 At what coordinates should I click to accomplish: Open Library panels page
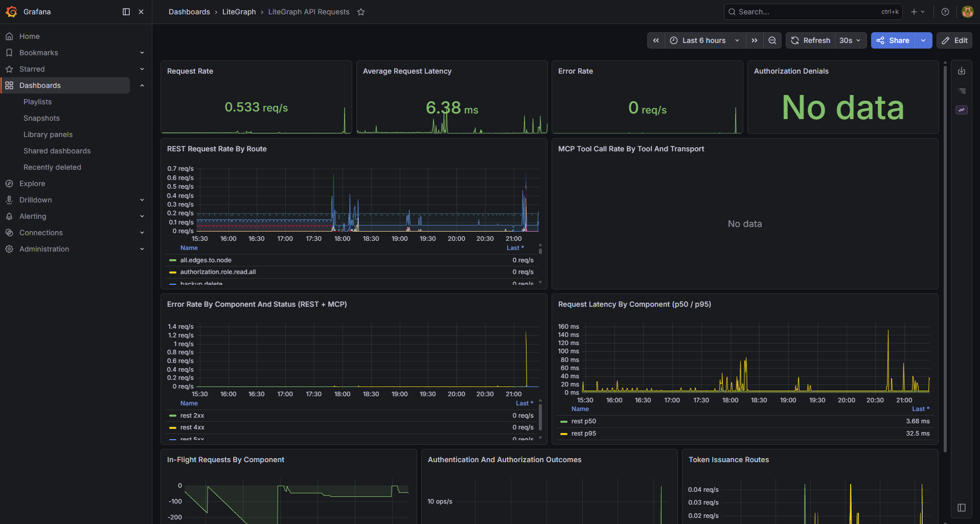48,134
